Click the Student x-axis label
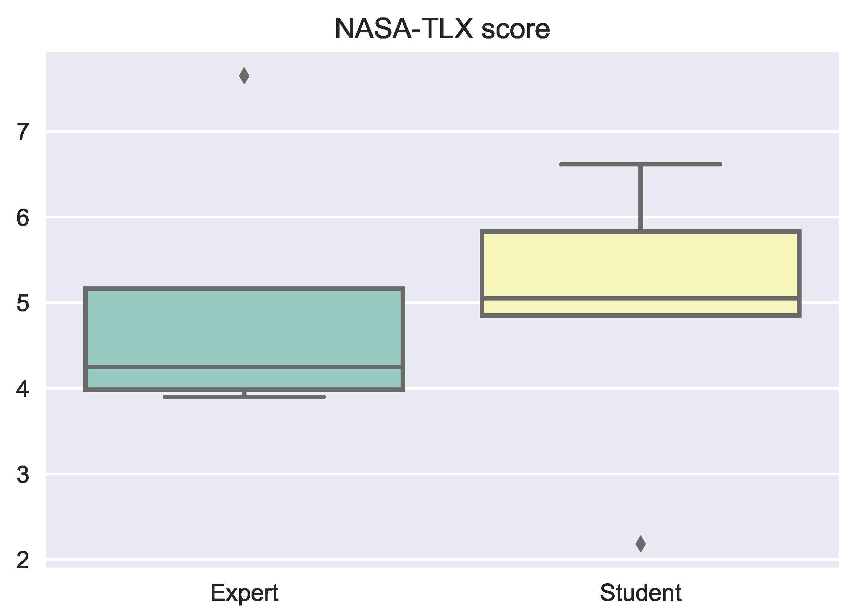The height and width of the screenshot is (616, 859). point(641,592)
